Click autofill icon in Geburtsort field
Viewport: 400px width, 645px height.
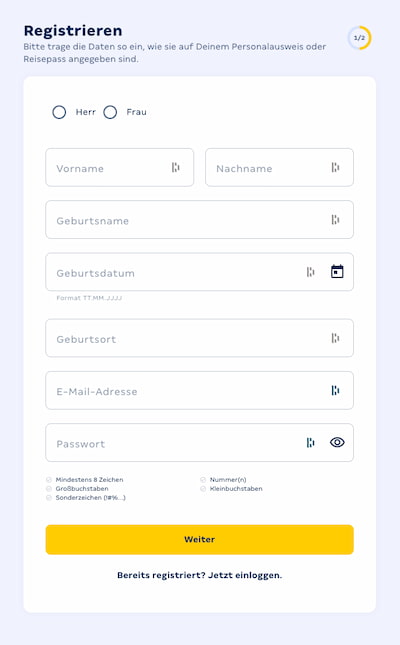click(335, 338)
